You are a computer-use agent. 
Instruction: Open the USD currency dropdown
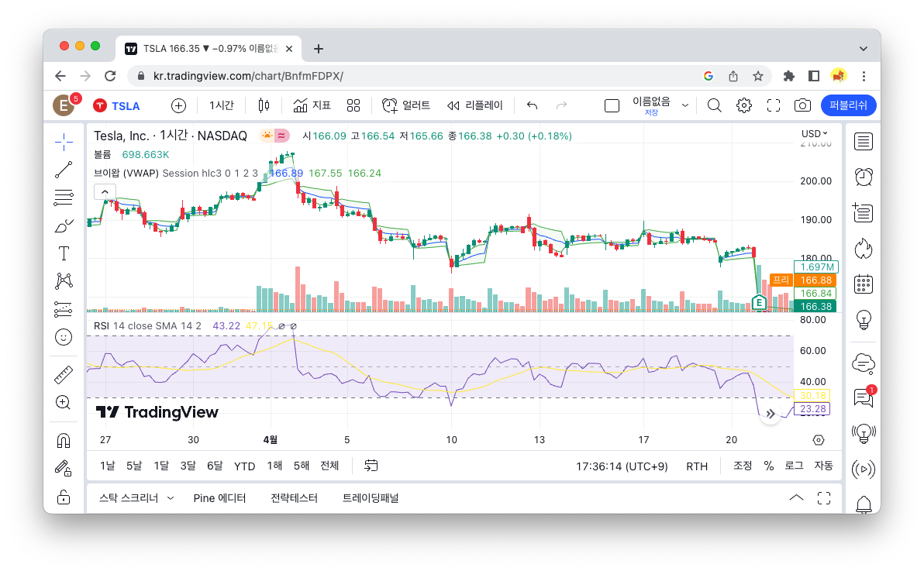click(815, 134)
